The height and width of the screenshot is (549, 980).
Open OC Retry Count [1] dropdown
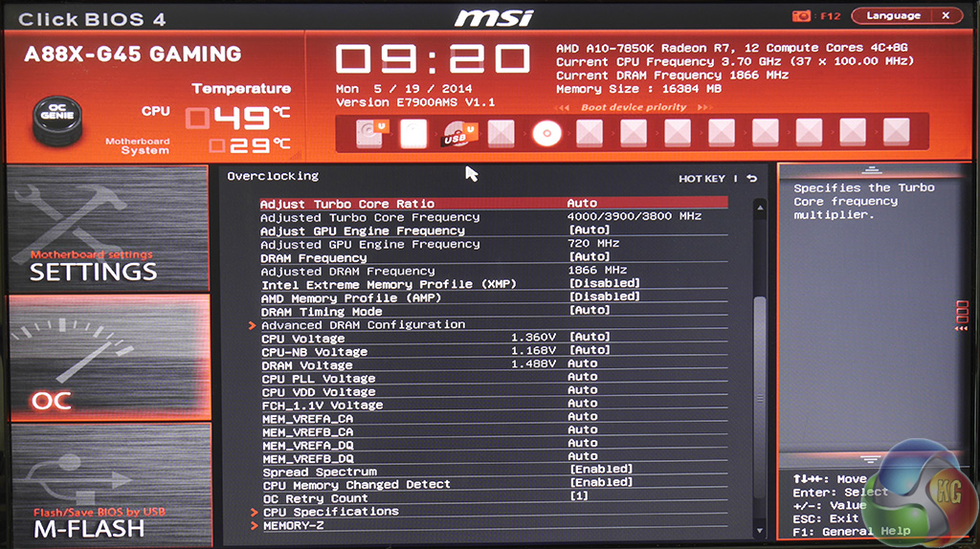pyautogui.click(x=579, y=495)
